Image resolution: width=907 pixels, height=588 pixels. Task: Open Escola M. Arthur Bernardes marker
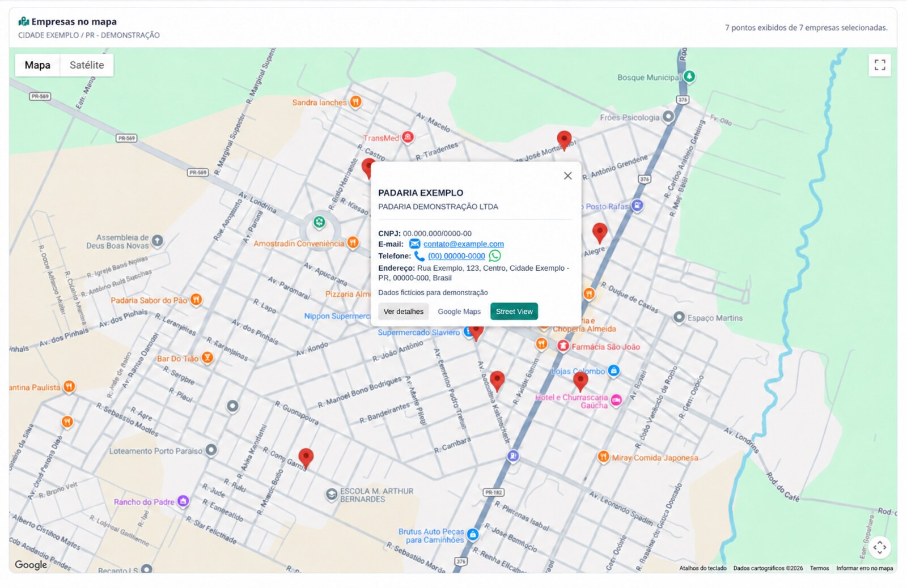click(332, 495)
